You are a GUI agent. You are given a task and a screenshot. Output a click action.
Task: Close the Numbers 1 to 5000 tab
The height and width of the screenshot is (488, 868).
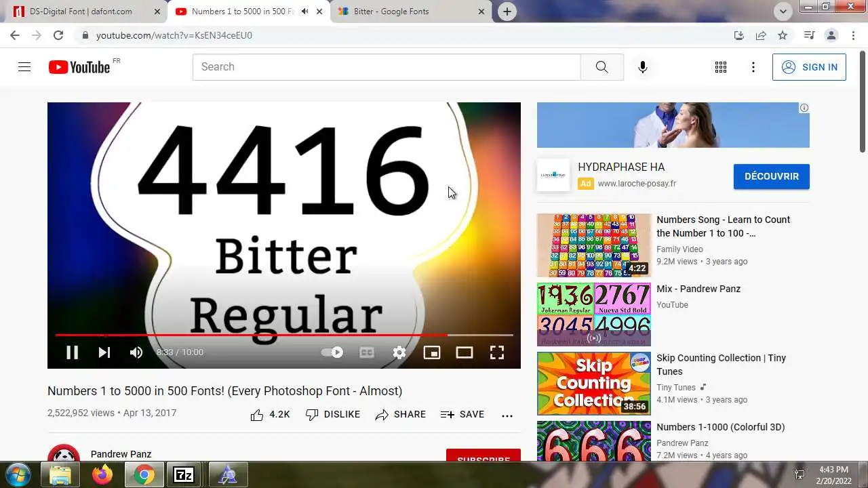coord(319,12)
